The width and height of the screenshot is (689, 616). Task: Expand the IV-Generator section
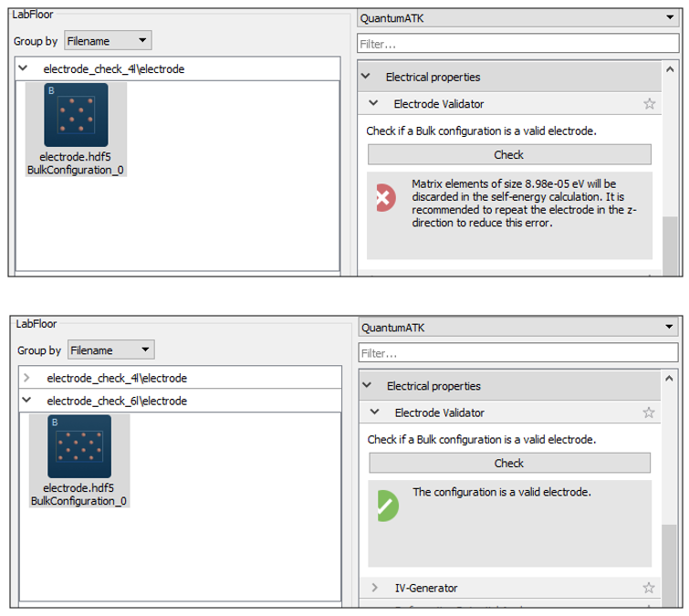tap(374, 588)
